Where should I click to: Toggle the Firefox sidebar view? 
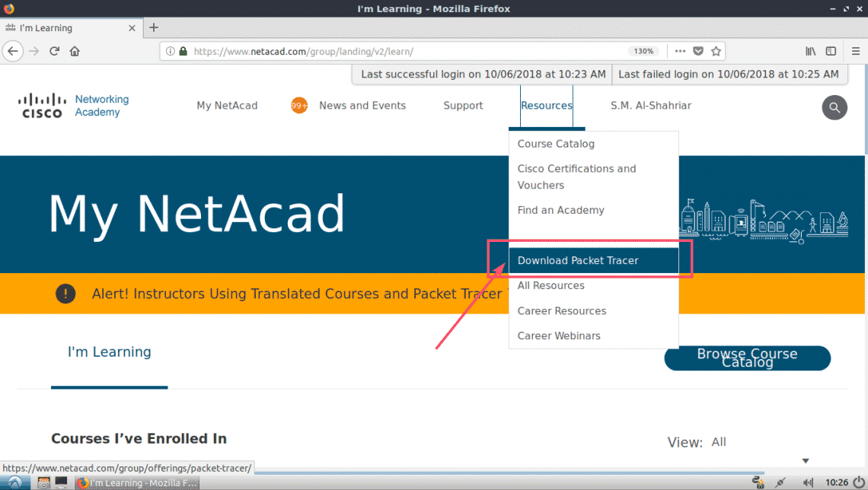click(x=831, y=52)
